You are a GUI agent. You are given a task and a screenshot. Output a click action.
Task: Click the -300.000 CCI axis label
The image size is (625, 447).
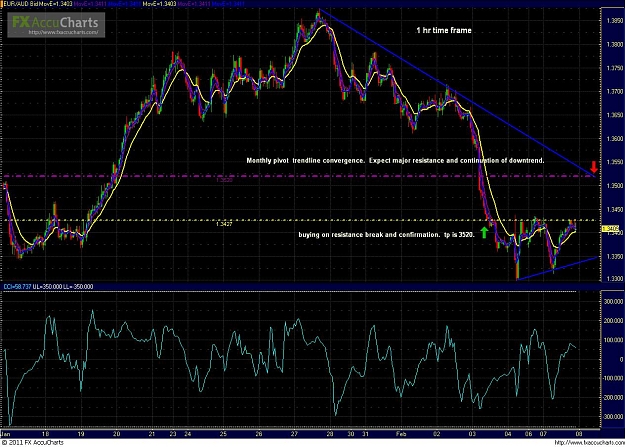[614, 417]
